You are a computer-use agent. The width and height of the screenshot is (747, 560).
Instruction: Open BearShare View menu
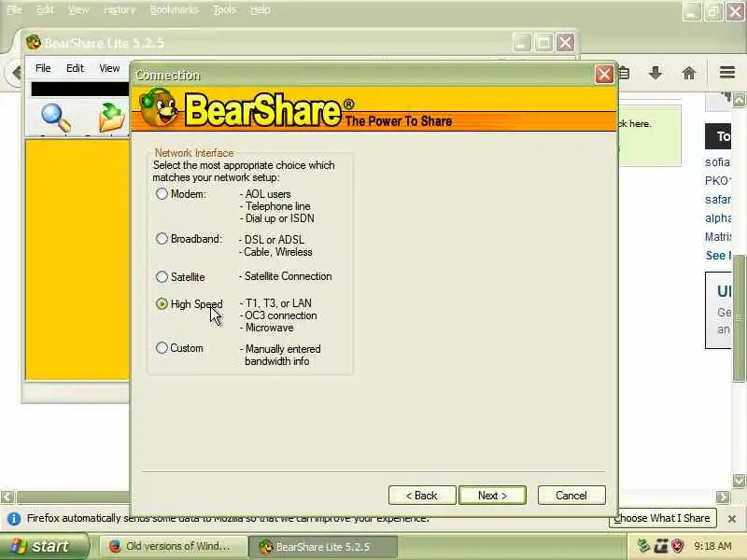[109, 68]
